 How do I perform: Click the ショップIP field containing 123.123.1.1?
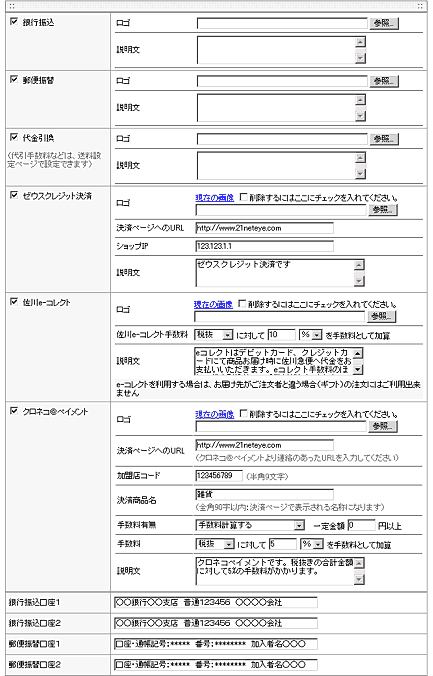265,246
